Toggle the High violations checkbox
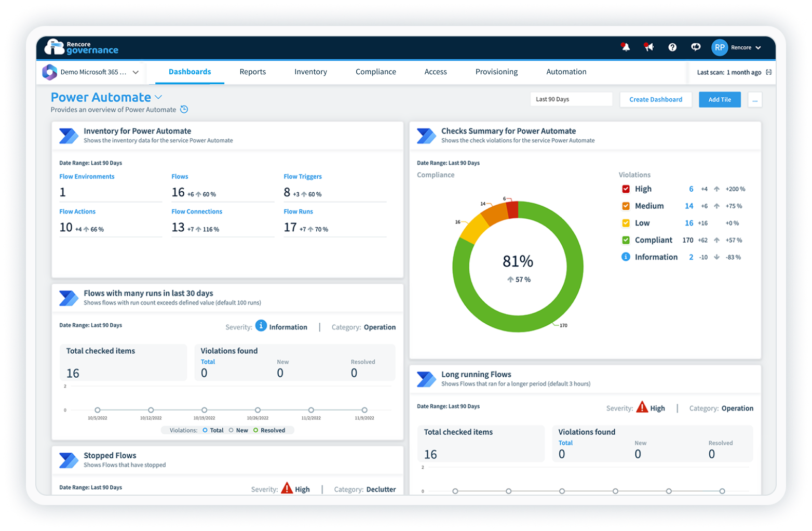The width and height of the screenshot is (812, 531). pos(626,189)
